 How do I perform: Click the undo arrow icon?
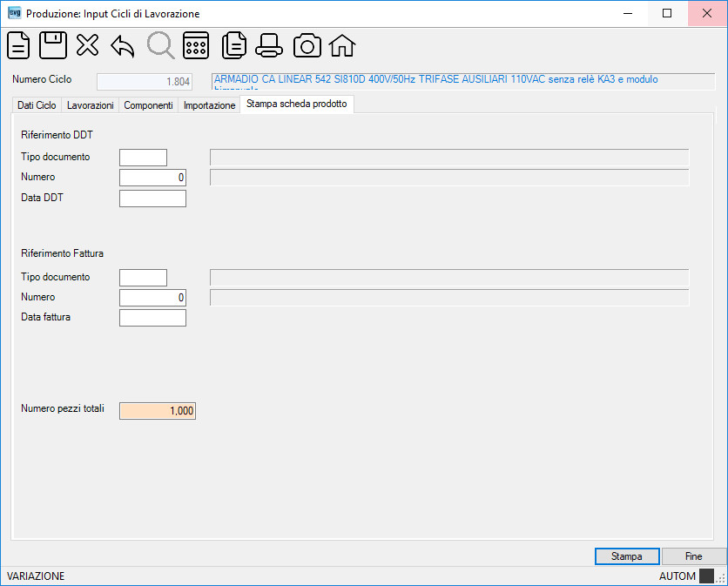pyautogui.click(x=123, y=46)
